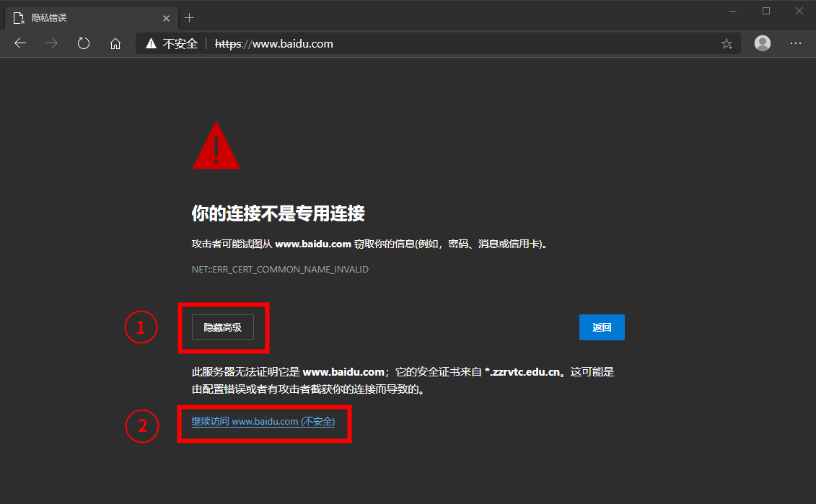The image size is (816, 504).
Task: Collapse details with 隐藏高级 button
Action: 222,327
